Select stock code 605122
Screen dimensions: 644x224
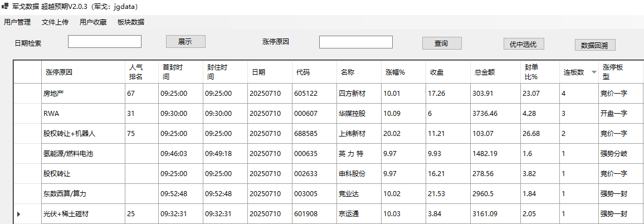[x=314, y=93]
